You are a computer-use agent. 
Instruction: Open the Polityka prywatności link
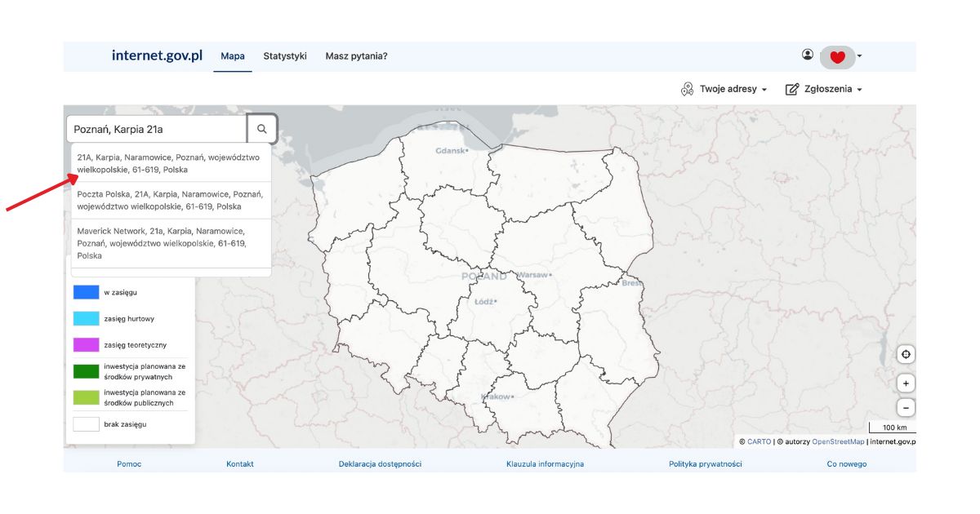pos(705,464)
